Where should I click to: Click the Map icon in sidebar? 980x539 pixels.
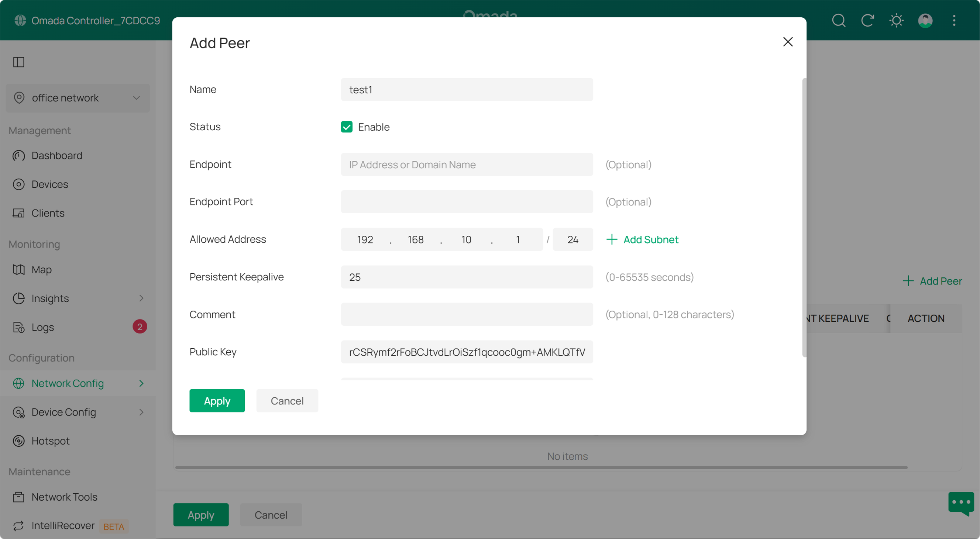pyautogui.click(x=19, y=269)
